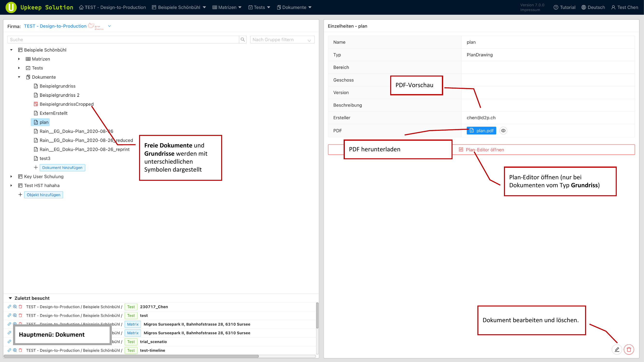Delete the 'test' entry from recently visited
The image size is (644, 362).
pyautogui.click(x=21, y=315)
